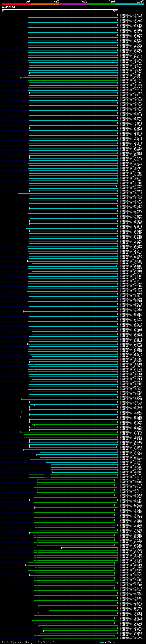
Task: Select the white AV638204 query bar
Action: click(x=60, y=10)
